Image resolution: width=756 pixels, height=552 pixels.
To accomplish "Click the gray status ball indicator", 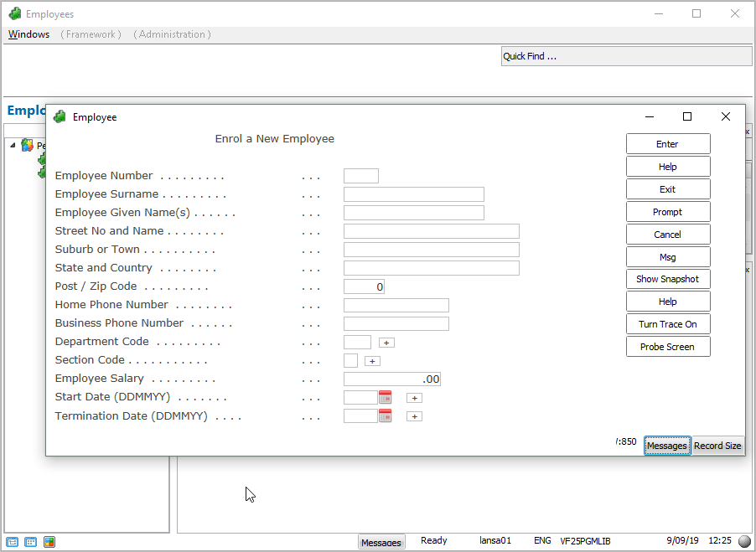I will coord(745,541).
